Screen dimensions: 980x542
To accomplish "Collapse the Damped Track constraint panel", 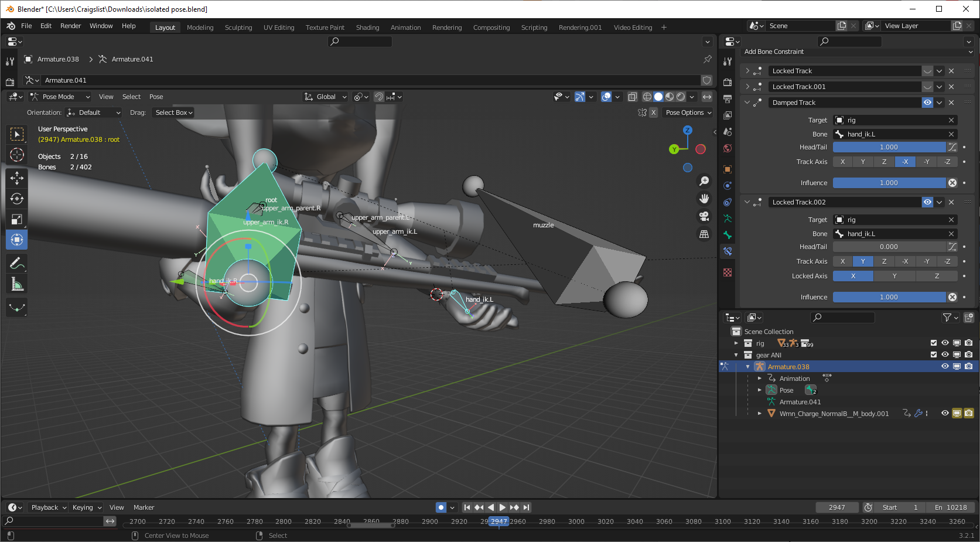I will coord(747,103).
